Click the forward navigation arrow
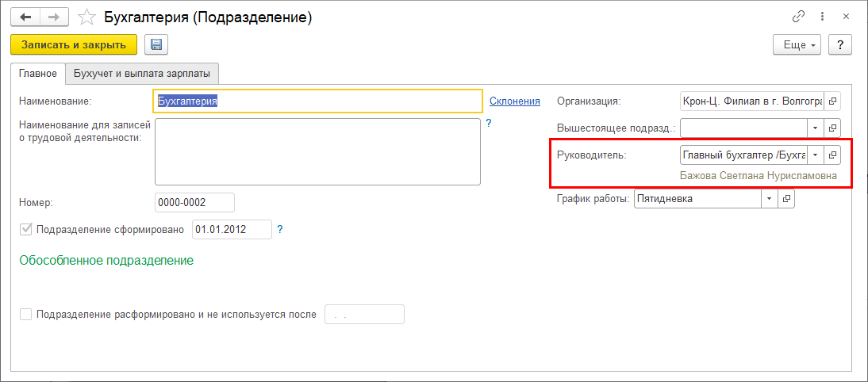This screenshot has width=868, height=382. pos(54,17)
